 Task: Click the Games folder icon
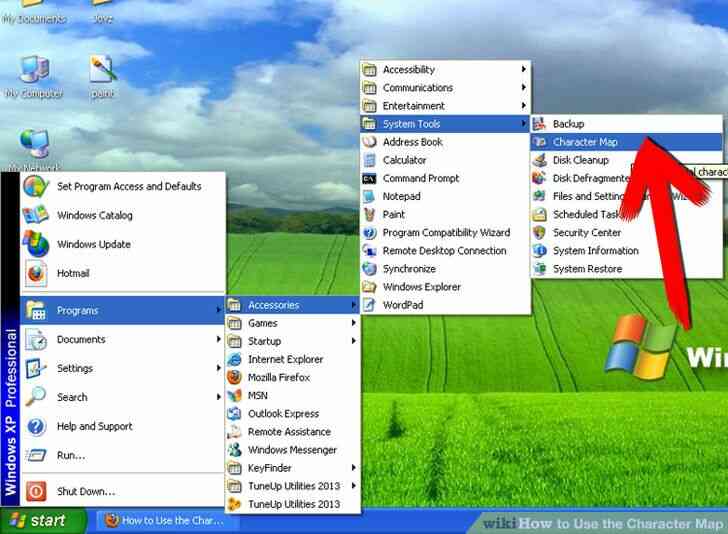[x=234, y=323]
